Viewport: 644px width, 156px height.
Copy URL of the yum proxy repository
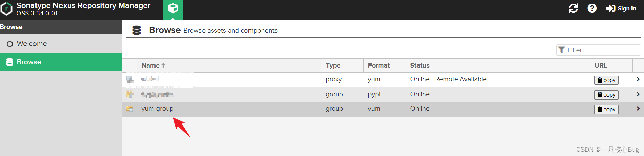[606, 80]
